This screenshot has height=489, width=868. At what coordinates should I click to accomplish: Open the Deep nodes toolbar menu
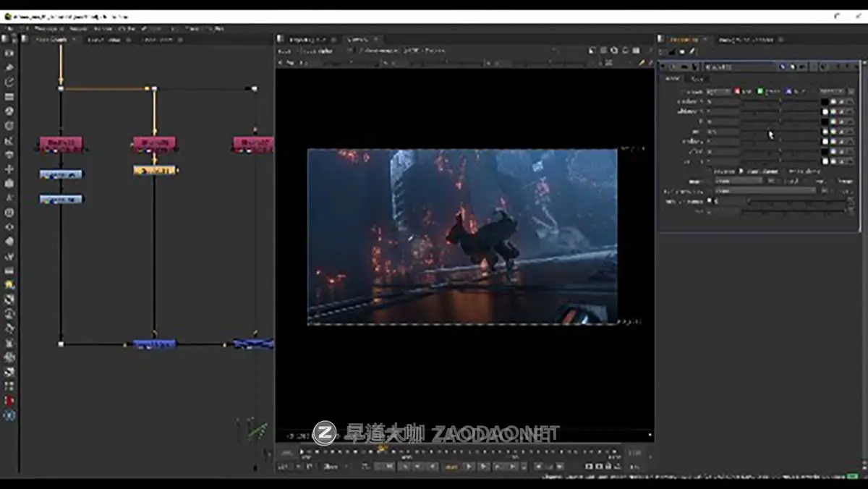[x=9, y=213]
